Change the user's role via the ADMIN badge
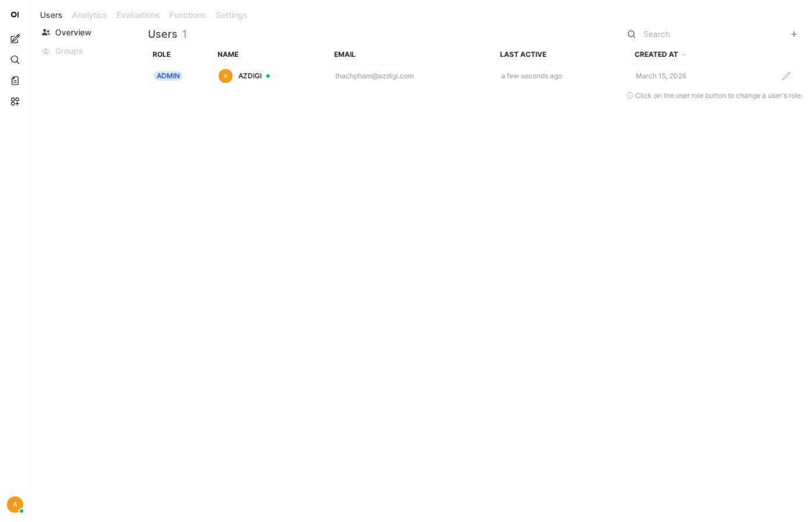Screen dimensions: 812x522 (168, 75)
